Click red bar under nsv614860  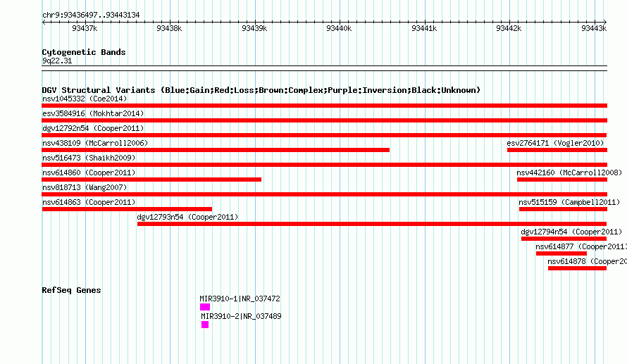click(x=151, y=180)
